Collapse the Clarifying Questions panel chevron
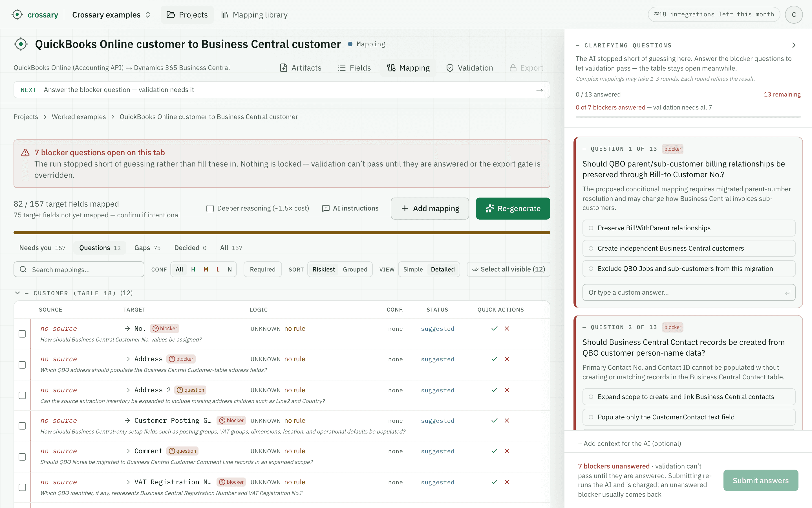Screen dimensions: 812x508 point(794,45)
